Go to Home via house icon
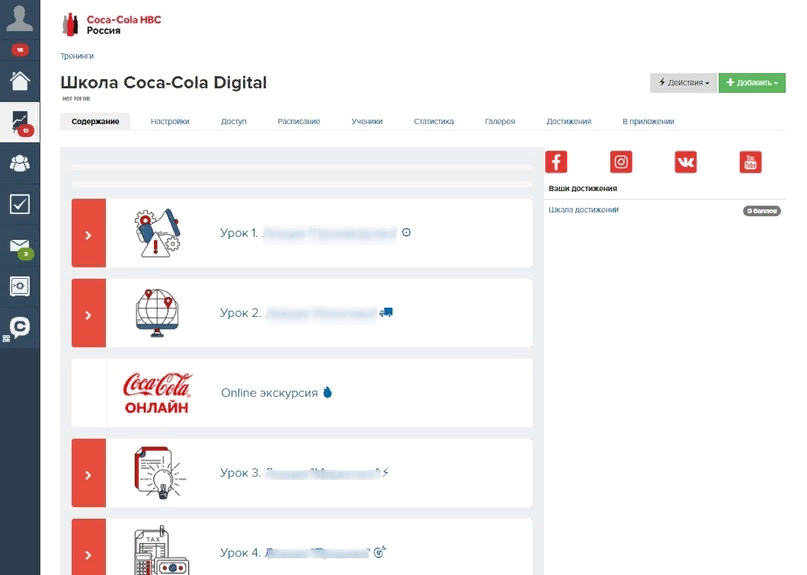Viewport: 807px width, 575px height. pyautogui.click(x=20, y=81)
